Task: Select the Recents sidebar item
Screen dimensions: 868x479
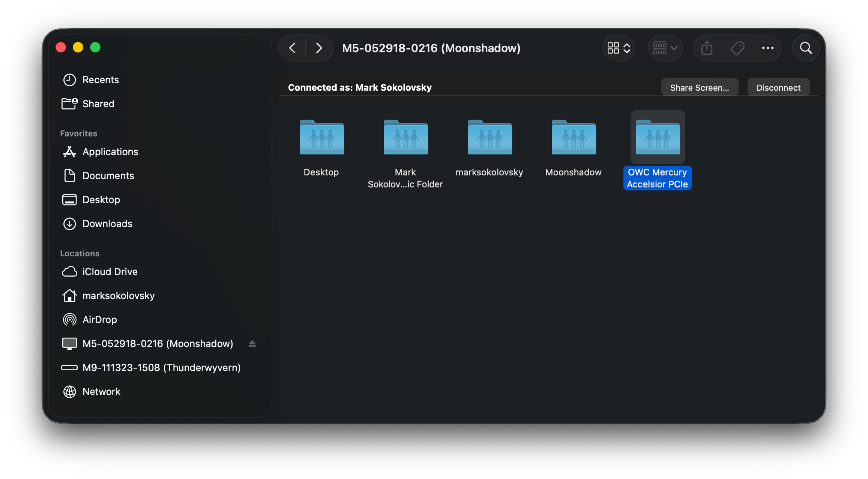Action: click(x=100, y=80)
